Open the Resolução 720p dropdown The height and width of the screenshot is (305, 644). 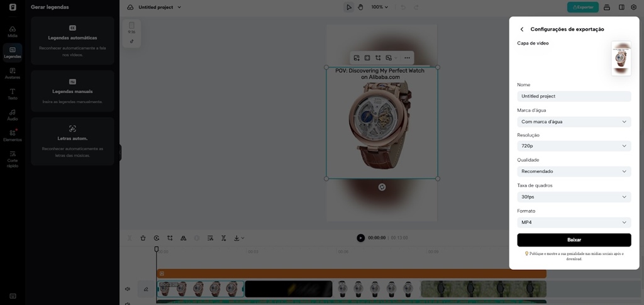[574, 146]
